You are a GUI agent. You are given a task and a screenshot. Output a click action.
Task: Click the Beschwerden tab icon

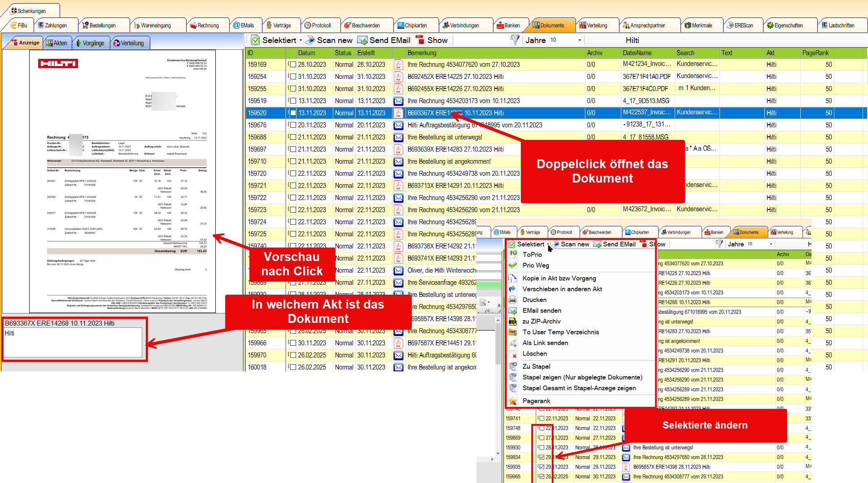(x=347, y=26)
